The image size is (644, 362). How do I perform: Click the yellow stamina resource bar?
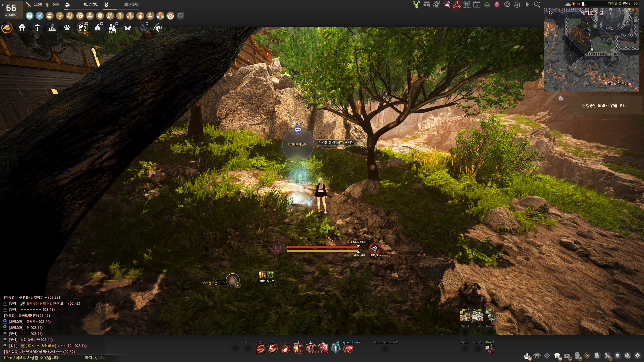[323, 251]
